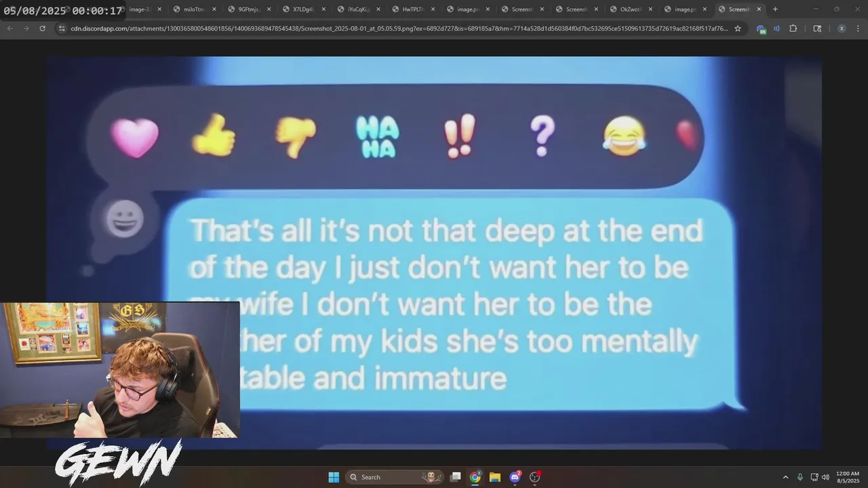The image size is (868, 488).
Task: Click the microphone tray icon
Action: tap(800, 477)
